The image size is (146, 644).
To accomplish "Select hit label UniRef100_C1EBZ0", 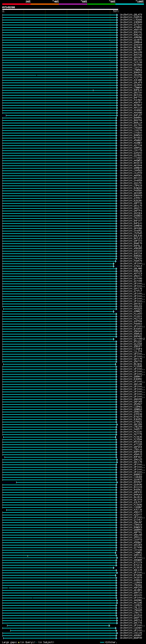I will [131, 605].
